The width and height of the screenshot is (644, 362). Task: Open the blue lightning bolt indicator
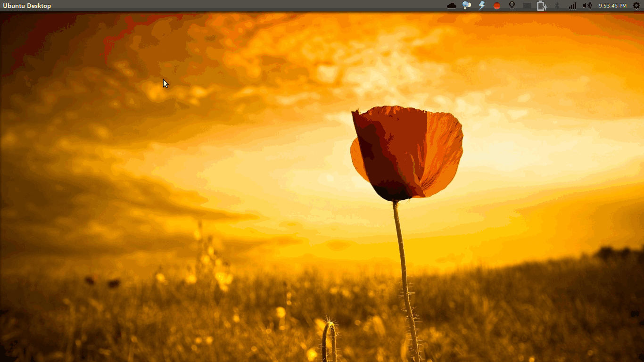pyautogui.click(x=482, y=6)
